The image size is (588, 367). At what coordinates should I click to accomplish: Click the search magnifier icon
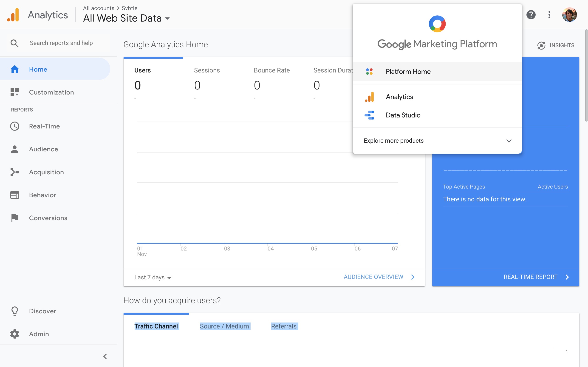pos(14,43)
